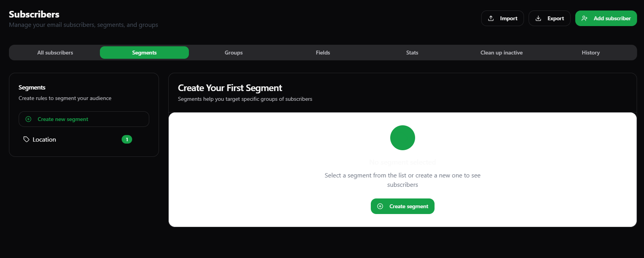Screen dimensions: 644x258
Task: Click the Import upload icon
Action: [x=490, y=18]
